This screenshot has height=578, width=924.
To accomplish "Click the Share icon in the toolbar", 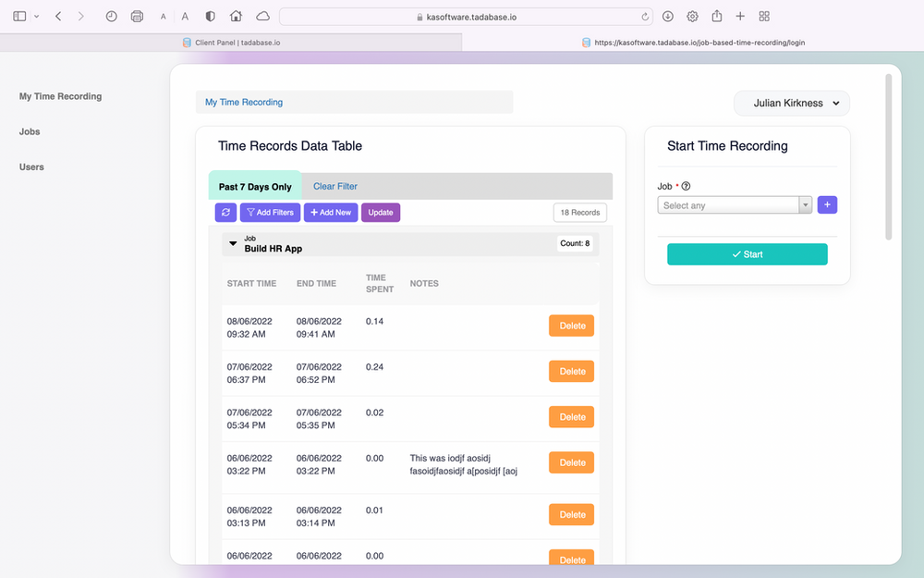I will tap(715, 16).
